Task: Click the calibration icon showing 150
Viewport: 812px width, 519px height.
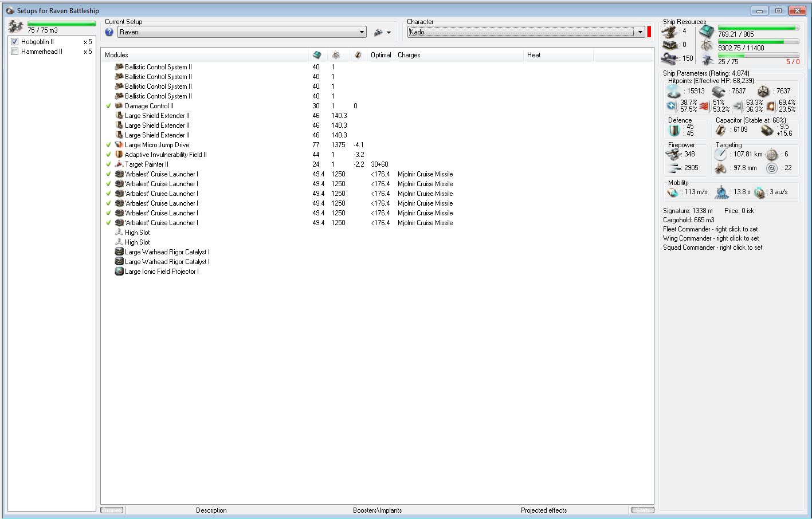Action: point(670,58)
